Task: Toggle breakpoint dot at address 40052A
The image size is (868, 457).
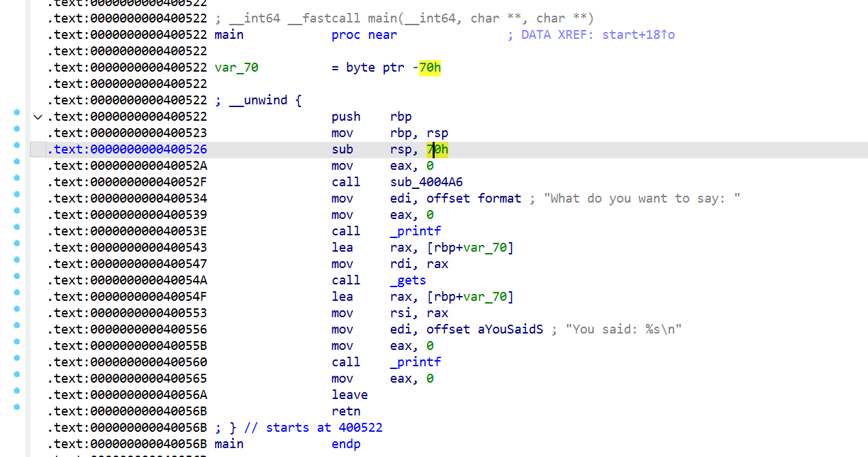Action: (x=17, y=161)
